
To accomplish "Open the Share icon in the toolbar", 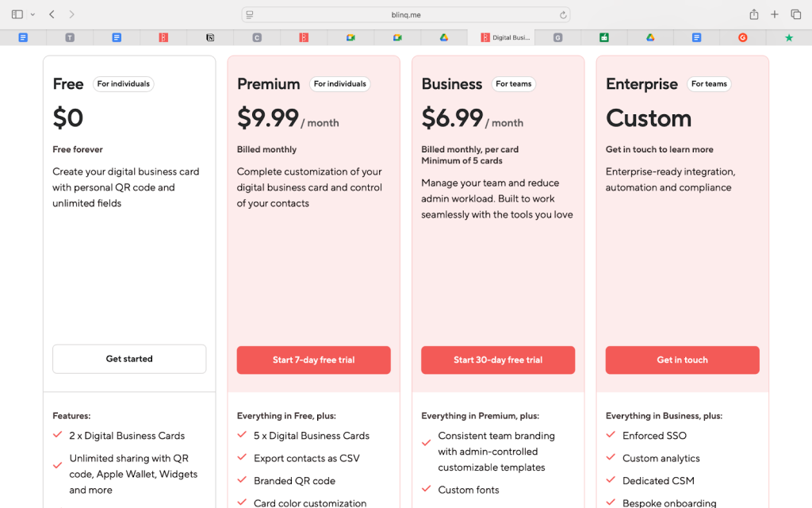I will (754, 14).
